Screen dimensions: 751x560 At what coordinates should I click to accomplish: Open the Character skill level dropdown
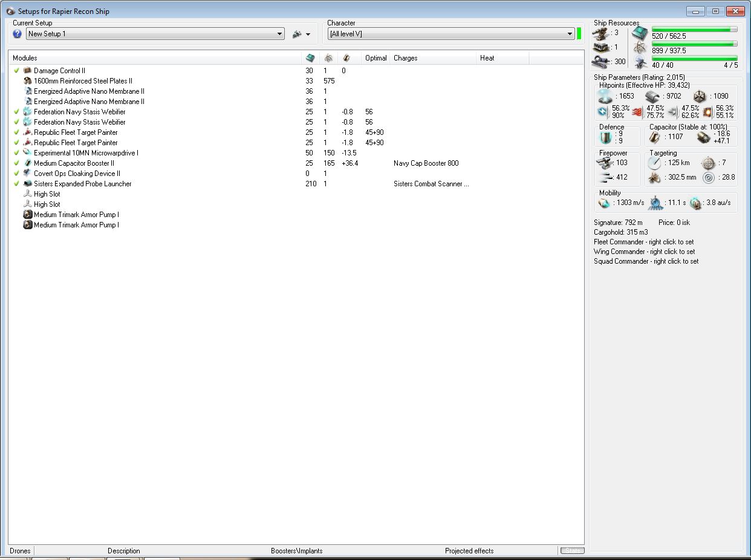[x=451, y=34]
